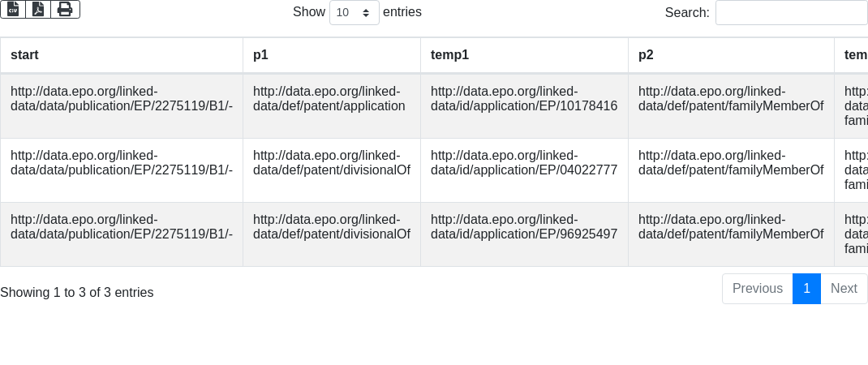
Task: Export table as PDF document
Action: click(x=38, y=9)
